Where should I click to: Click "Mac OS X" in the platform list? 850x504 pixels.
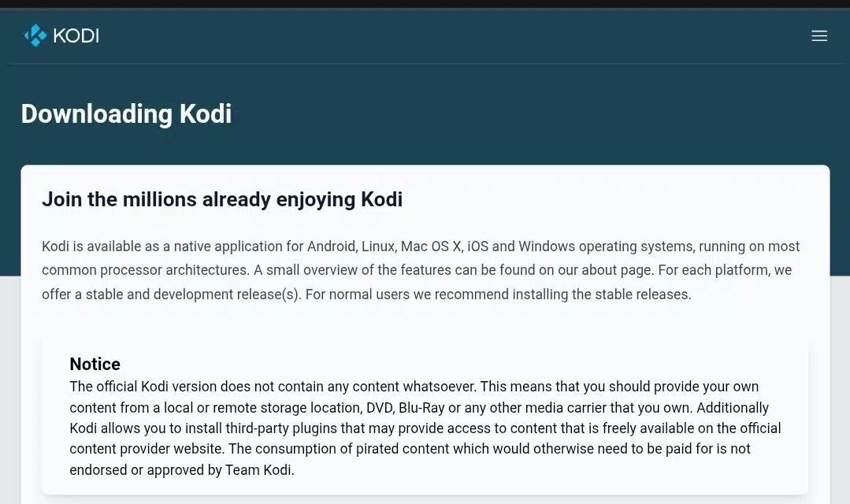430,246
